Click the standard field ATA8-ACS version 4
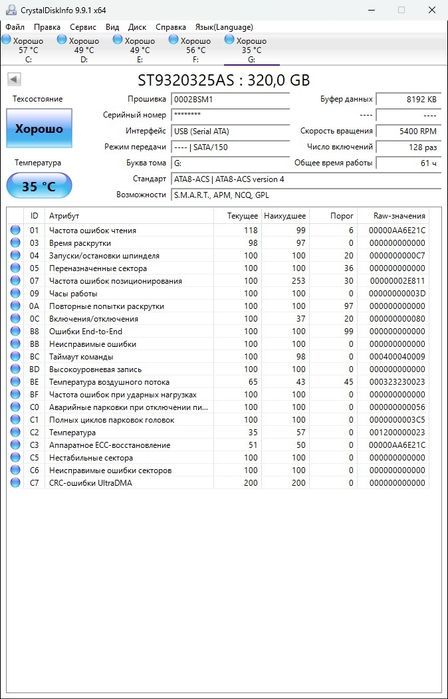Viewport: 448px width, 699px height. [306, 179]
